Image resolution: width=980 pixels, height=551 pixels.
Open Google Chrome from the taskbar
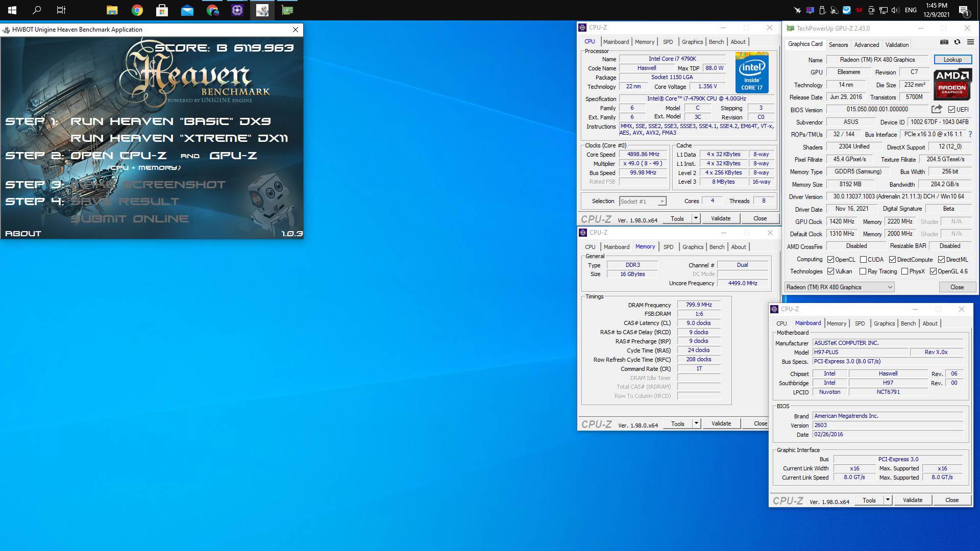point(137,10)
